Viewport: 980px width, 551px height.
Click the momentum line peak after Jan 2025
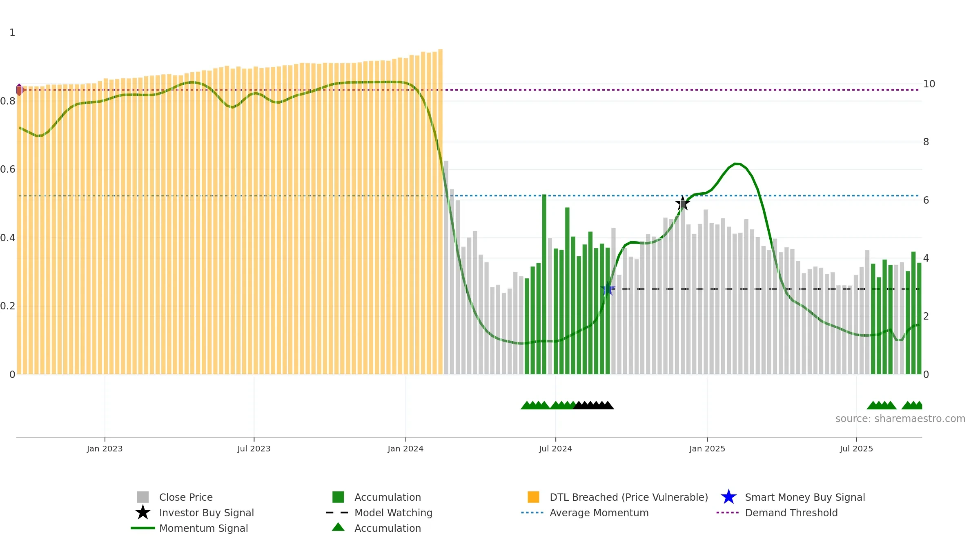737,164
